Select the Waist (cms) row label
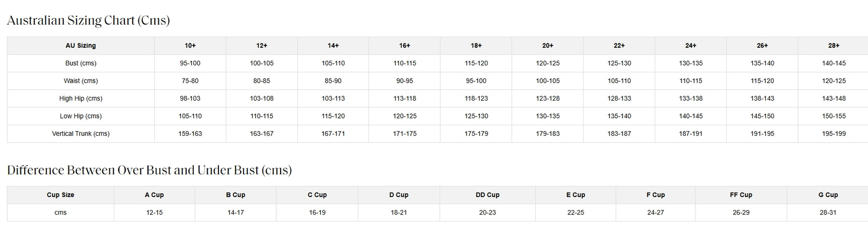 tap(81, 81)
